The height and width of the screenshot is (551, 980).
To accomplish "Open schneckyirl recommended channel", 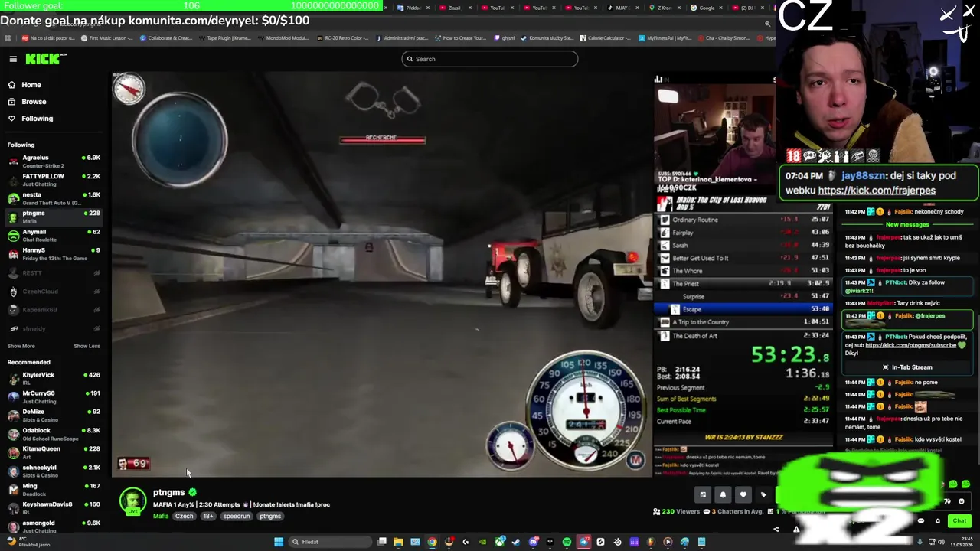I will 54,471.
